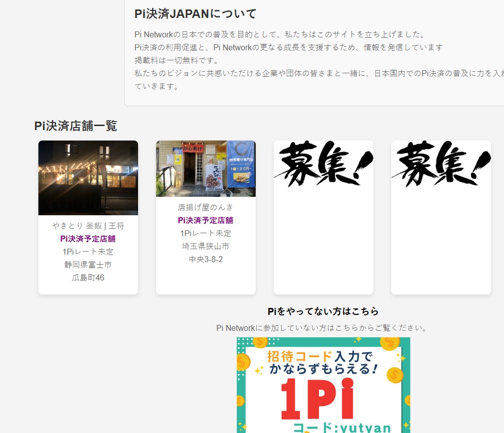Click 1Piレート未定 in the 王将 card
This screenshot has width=504, height=433.
[x=88, y=252]
